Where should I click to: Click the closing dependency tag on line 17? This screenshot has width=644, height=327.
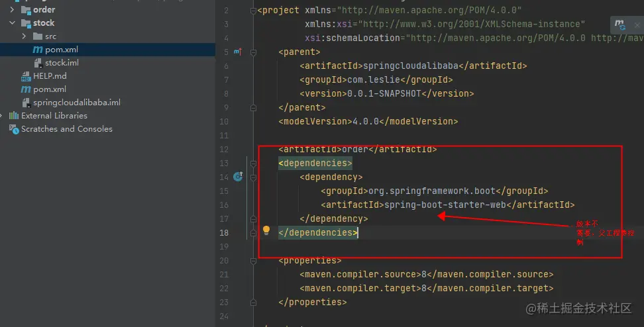tap(334, 218)
